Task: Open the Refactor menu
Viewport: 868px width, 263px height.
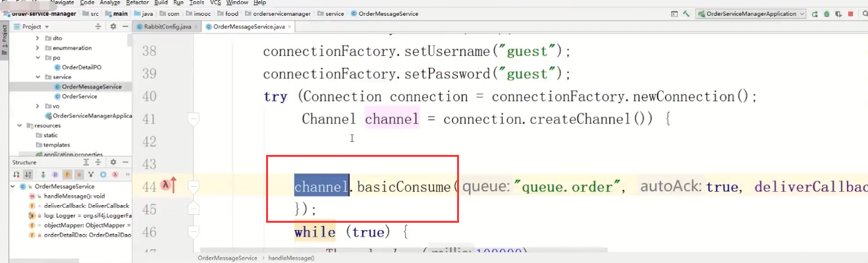Action: (137, 3)
